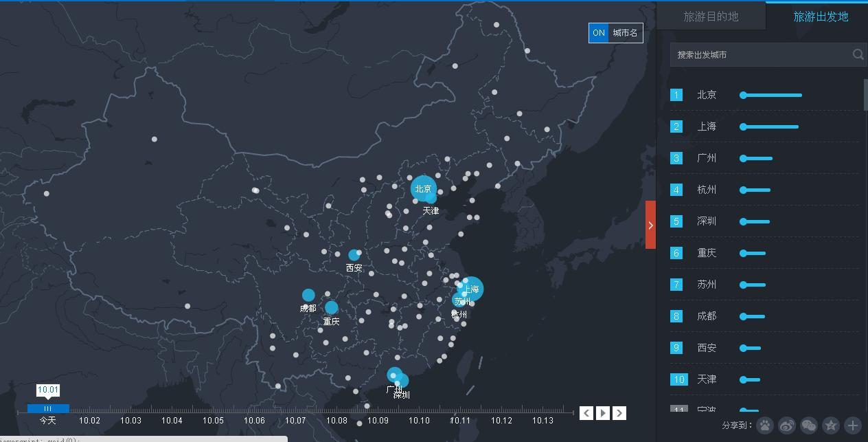Select 10.09 on the timeline
This screenshot has width=868, height=442.
click(378, 420)
